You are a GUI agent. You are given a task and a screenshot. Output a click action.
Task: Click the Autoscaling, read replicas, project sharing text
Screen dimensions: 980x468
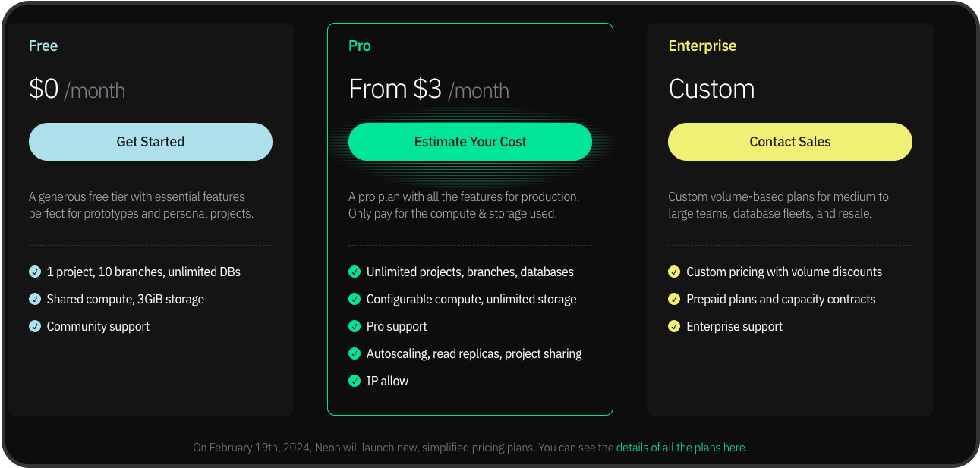pos(474,353)
